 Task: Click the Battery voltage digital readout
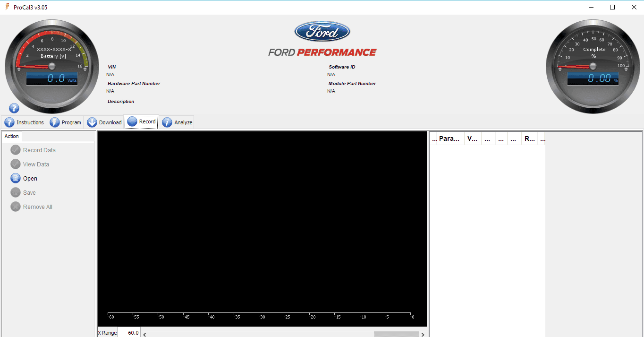click(52, 79)
